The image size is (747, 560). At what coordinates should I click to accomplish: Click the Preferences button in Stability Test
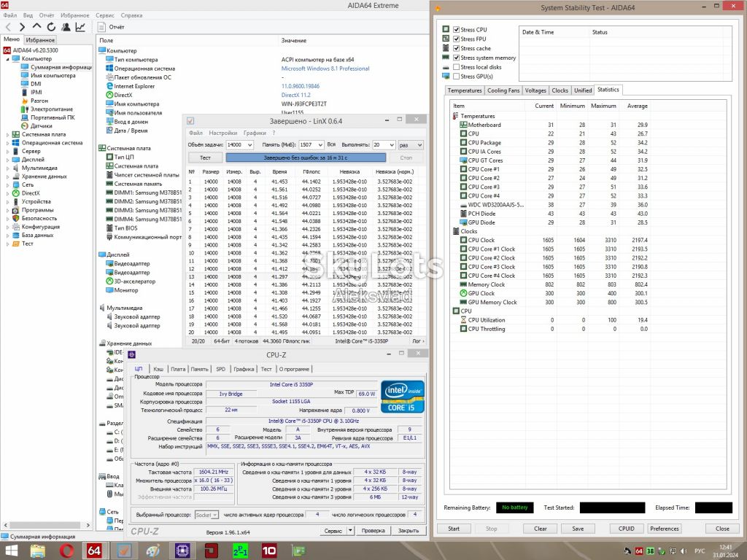click(664, 529)
